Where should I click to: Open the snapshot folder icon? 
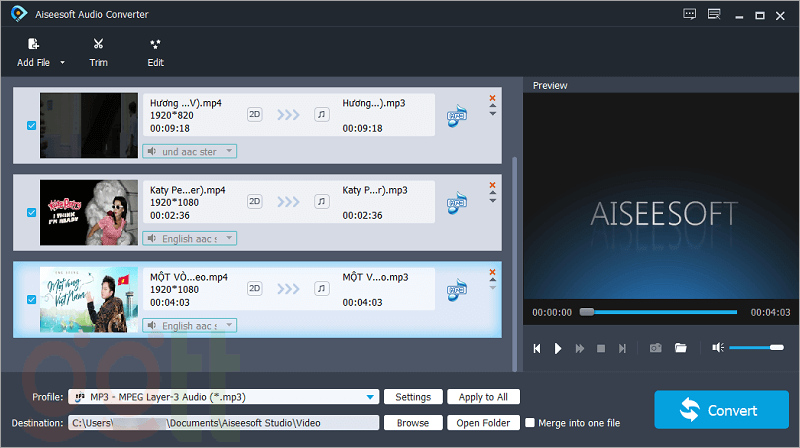pos(681,348)
